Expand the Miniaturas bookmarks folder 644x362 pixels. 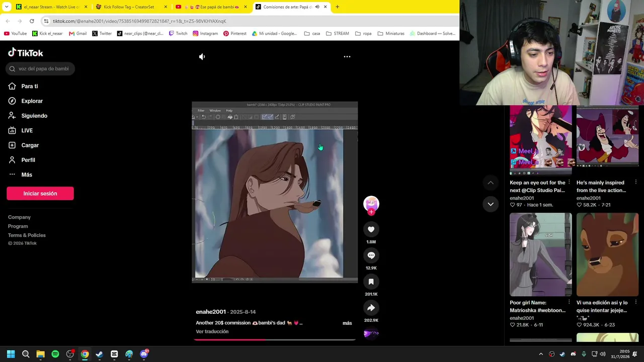pos(391,34)
